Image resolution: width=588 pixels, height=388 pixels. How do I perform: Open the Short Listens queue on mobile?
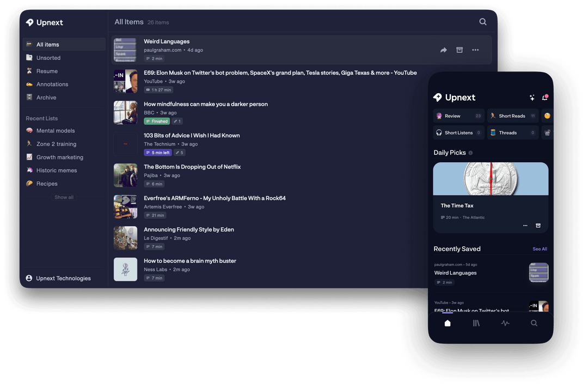click(x=458, y=132)
